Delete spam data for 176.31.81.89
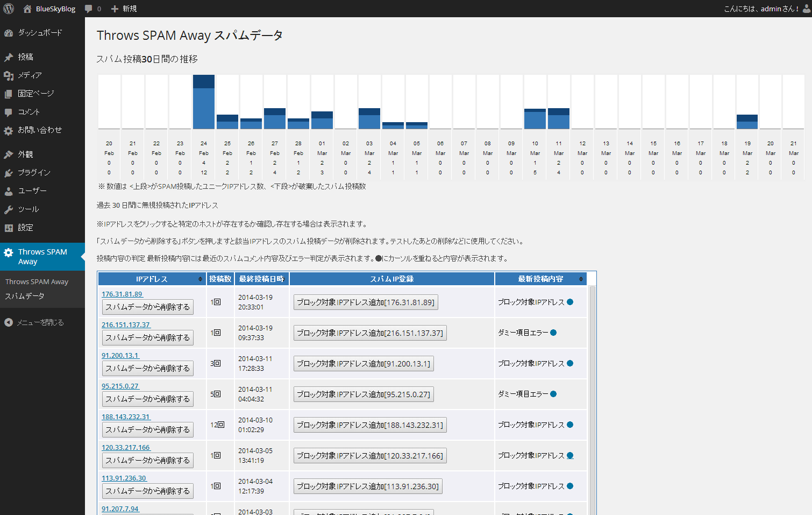Viewport: 812px width, 515px height. pos(148,307)
